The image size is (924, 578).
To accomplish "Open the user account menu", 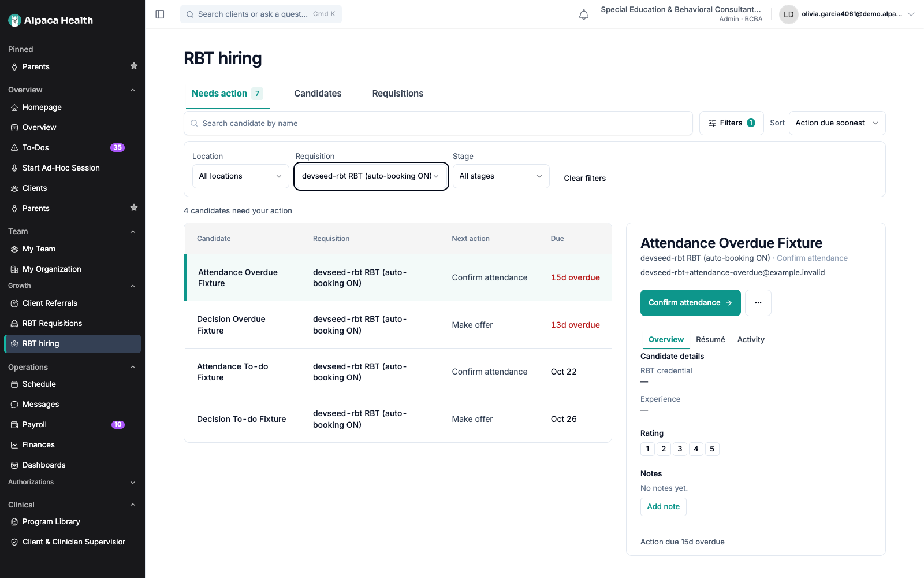I will click(x=847, y=14).
